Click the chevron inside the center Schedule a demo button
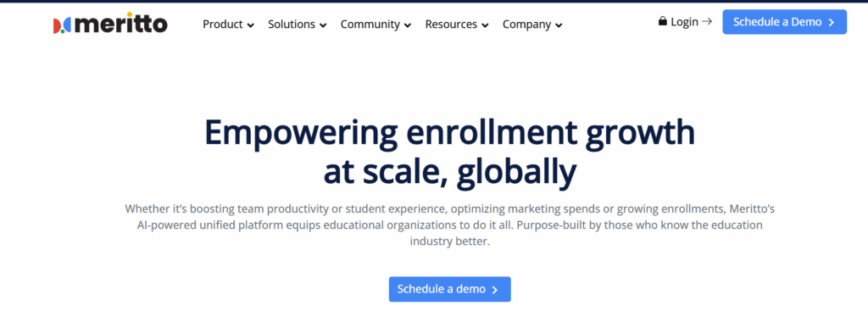The image size is (868, 311). pyautogui.click(x=495, y=290)
